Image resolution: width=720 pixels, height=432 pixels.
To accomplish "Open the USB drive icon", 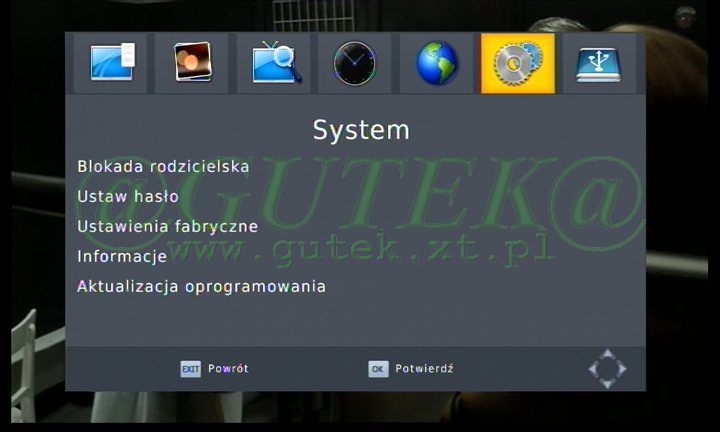I will click(599, 63).
